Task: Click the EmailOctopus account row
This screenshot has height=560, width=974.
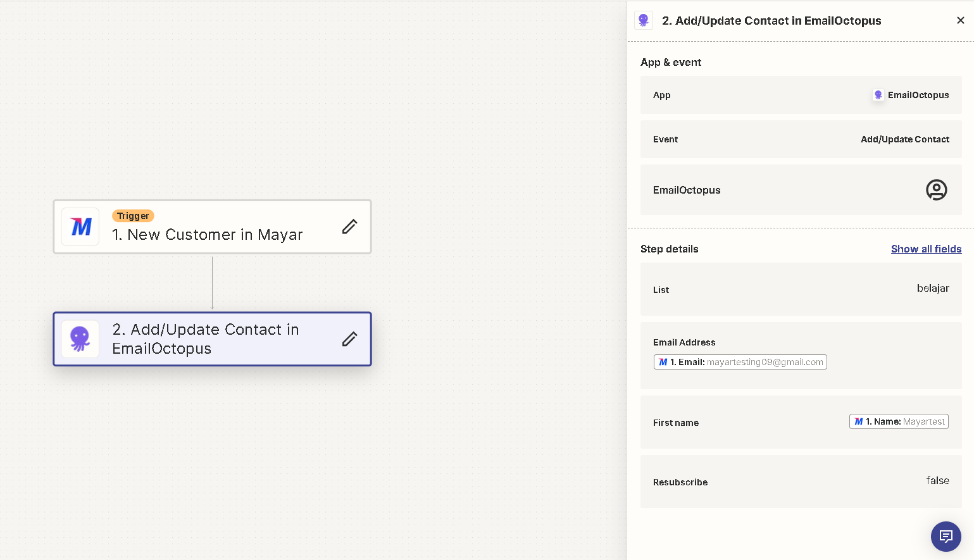Action: 801,190
